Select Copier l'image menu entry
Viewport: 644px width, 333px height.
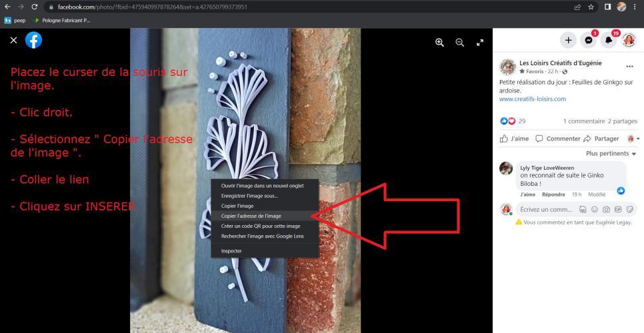point(265,206)
